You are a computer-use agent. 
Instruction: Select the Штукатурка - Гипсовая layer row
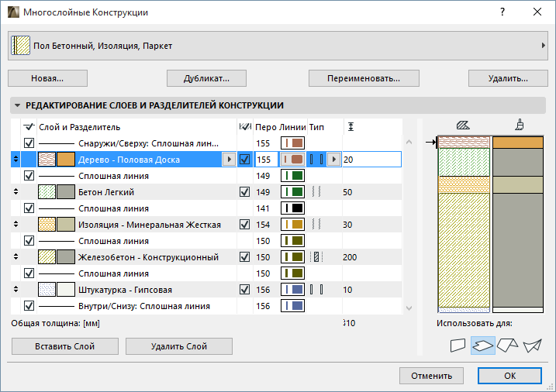pos(206,290)
